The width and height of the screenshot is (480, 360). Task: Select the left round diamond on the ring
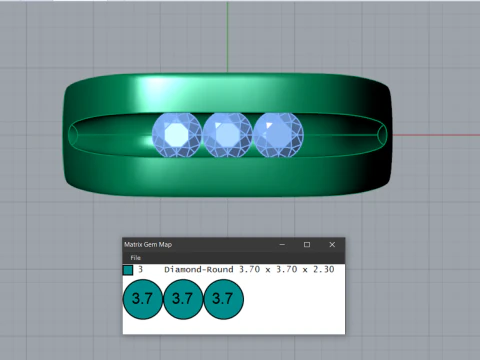[177, 135]
